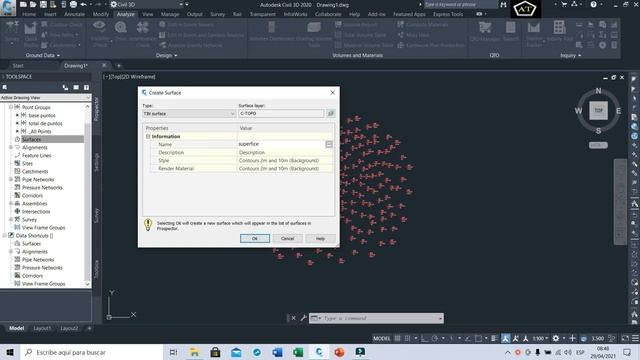Click the Surface layer field showing C-TOPO
The image size is (640, 360).
click(281, 113)
